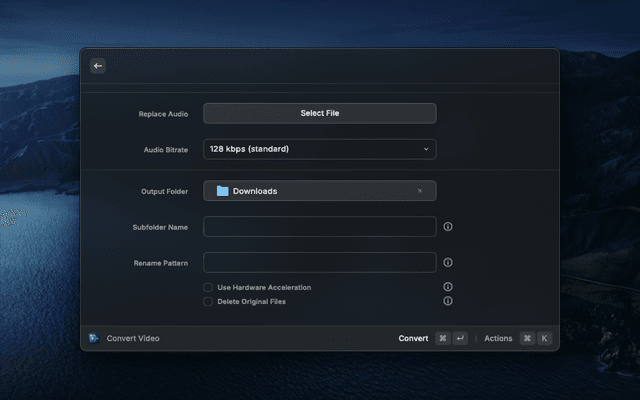Viewport: 640px width, 400px height.
Task: Click the blue Downloads folder icon
Action: point(222,191)
